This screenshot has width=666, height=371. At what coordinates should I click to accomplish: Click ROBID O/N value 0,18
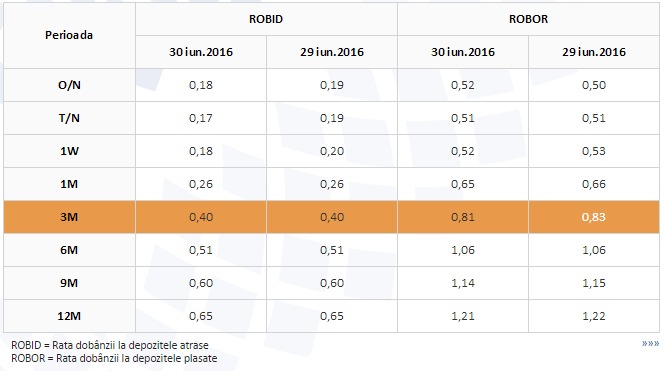tap(201, 85)
